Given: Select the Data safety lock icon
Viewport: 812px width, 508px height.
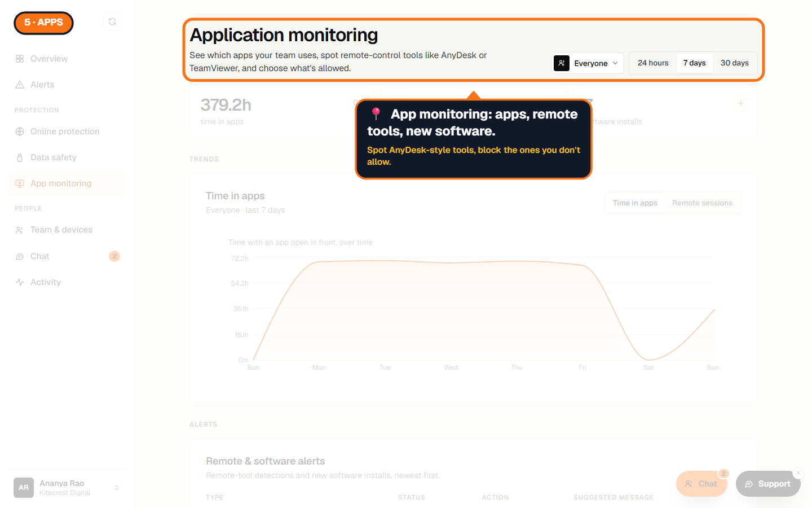Looking at the screenshot, I should (x=20, y=157).
